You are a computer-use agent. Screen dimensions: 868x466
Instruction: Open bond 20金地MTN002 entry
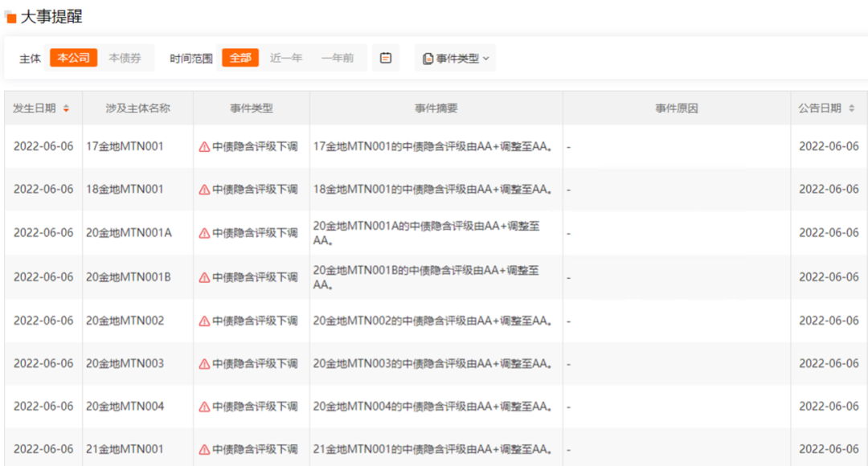coord(125,321)
